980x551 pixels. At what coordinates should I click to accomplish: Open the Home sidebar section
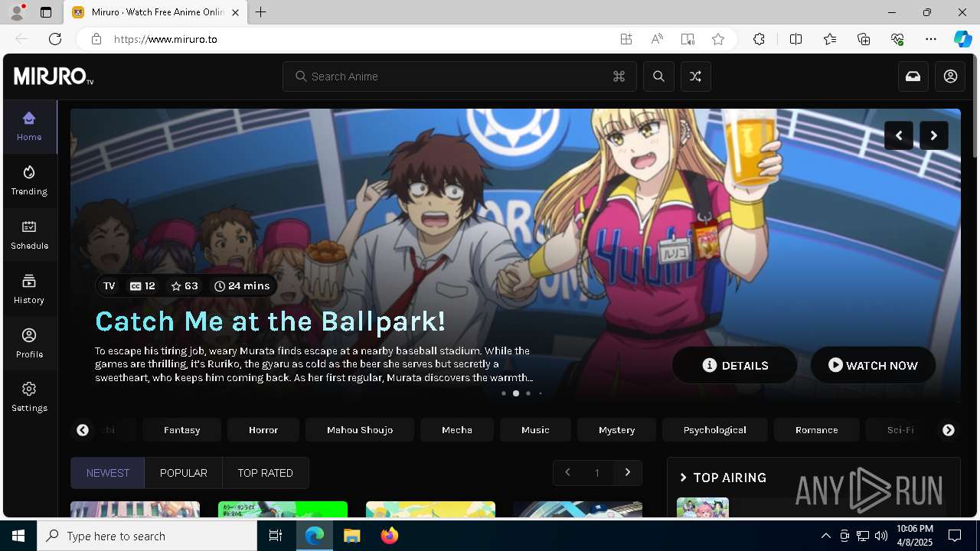coord(29,126)
